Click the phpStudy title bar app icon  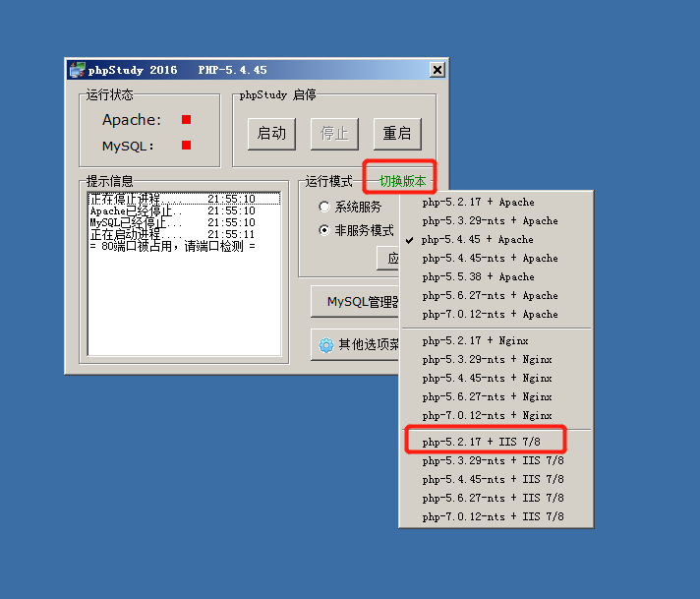pyautogui.click(x=78, y=70)
